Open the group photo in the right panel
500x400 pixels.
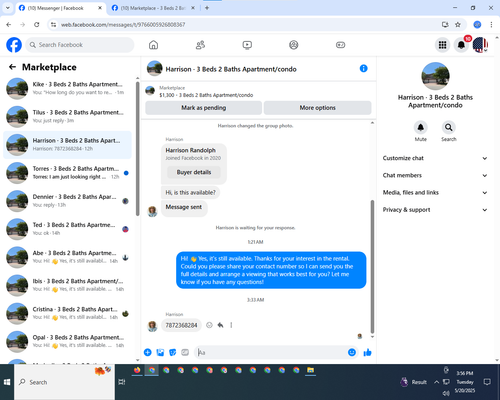(435, 76)
